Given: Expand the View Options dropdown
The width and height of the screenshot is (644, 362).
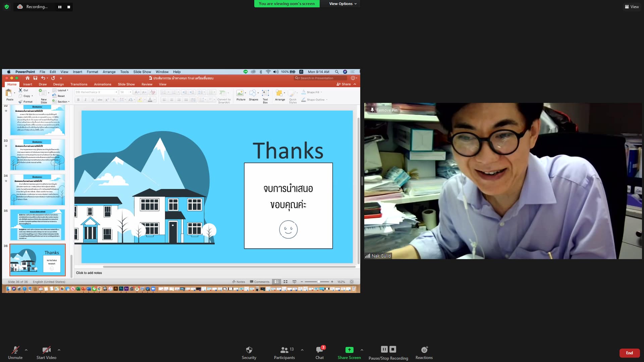Looking at the screenshot, I should [x=342, y=4].
